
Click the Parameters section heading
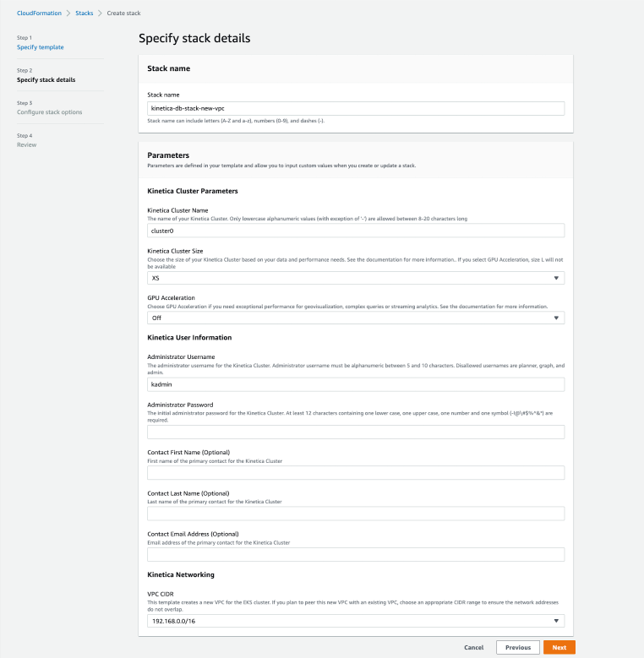click(x=168, y=155)
